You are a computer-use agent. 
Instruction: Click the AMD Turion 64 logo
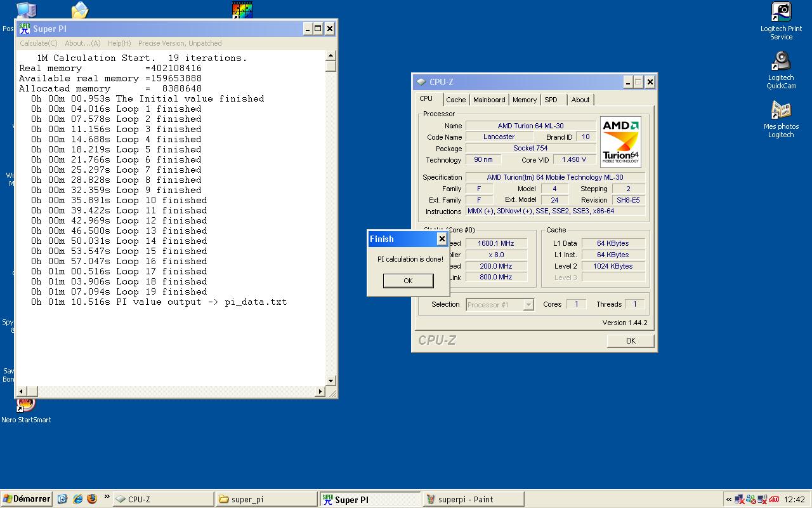[x=620, y=142]
